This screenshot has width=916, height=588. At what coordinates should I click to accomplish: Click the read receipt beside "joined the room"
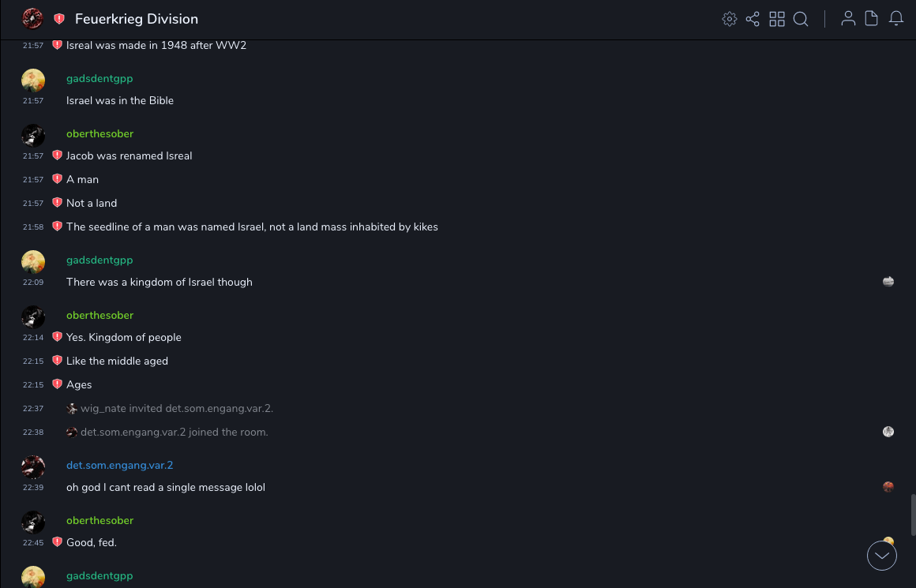tap(888, 432)
